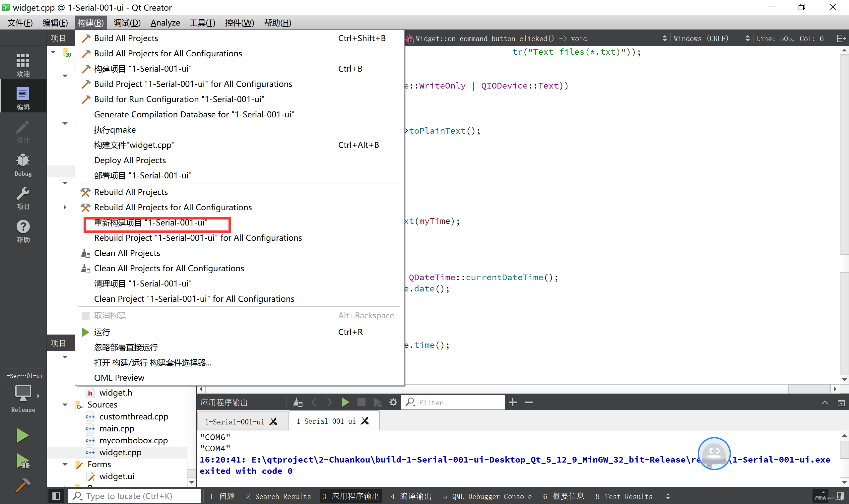Switch to Debug mode bug icon
849x504 pixels.
coord(23,165)
